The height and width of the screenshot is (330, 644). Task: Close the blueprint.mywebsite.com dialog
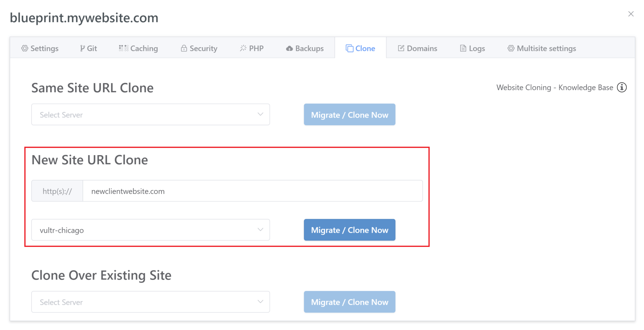pos(631,14)
